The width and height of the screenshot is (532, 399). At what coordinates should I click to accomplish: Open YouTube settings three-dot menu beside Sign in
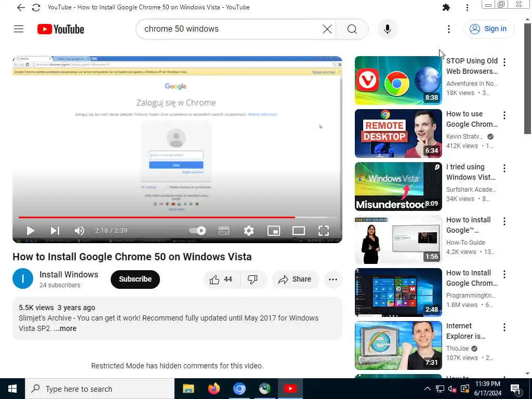point(448,29)
